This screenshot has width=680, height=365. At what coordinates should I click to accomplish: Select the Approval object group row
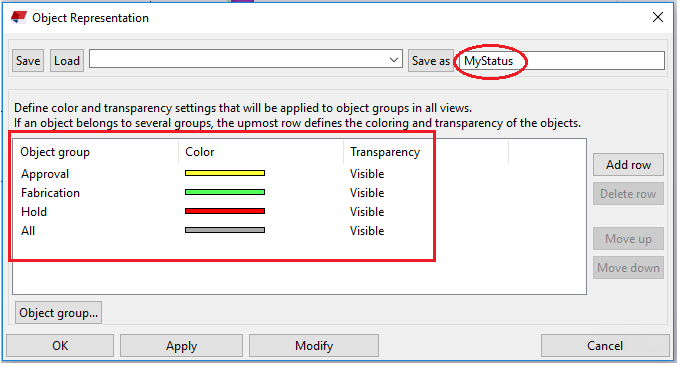pyautogui.click(x=299, y=174)
